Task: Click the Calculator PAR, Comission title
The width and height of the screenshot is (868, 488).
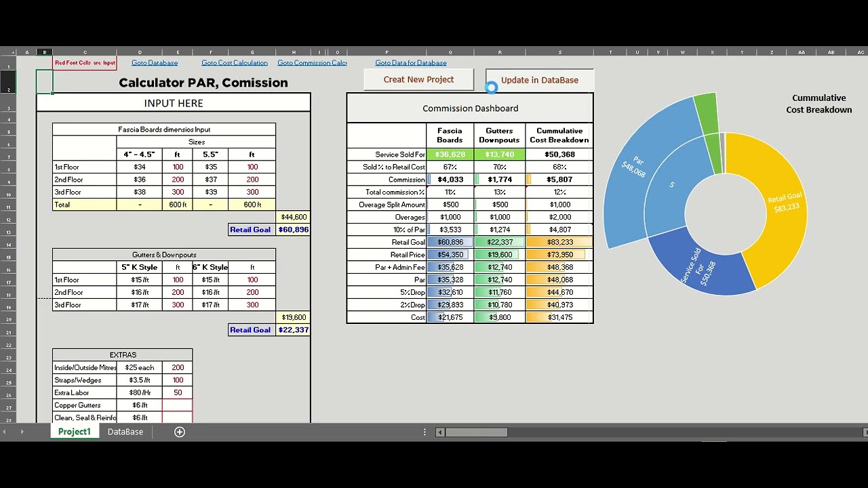Action: tap(203, 83)
